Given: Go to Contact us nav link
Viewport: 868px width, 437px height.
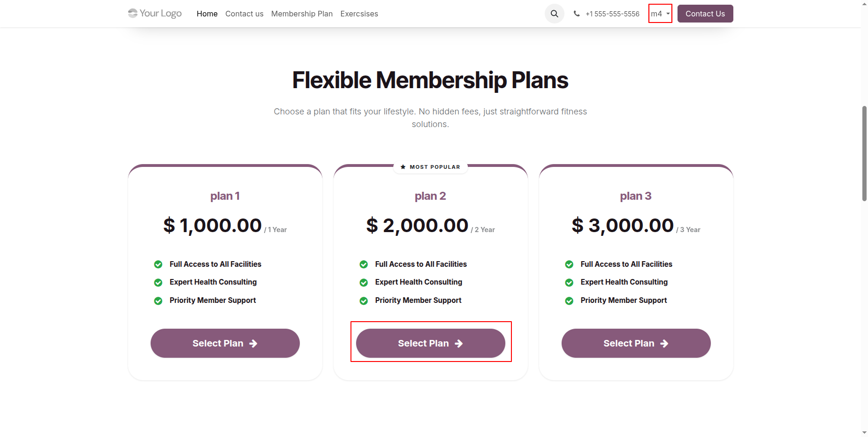Looking at the screenshot, I should [244, 14].
